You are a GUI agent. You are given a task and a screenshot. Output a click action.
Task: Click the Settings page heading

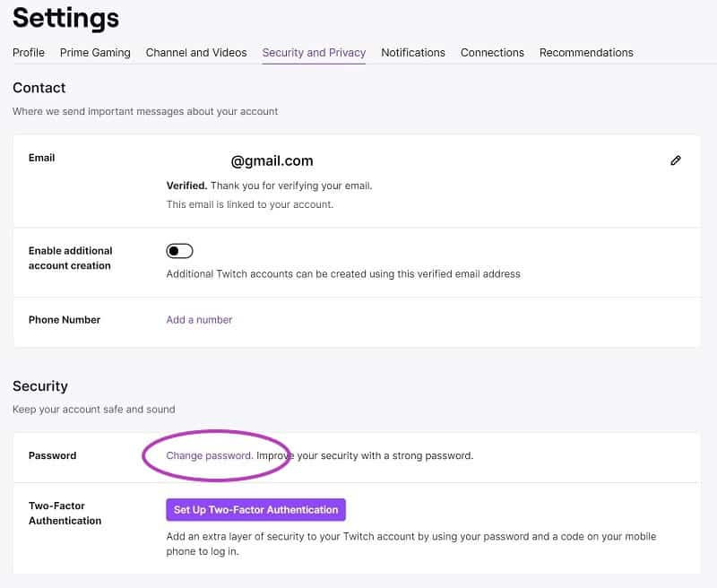(65, 19)
